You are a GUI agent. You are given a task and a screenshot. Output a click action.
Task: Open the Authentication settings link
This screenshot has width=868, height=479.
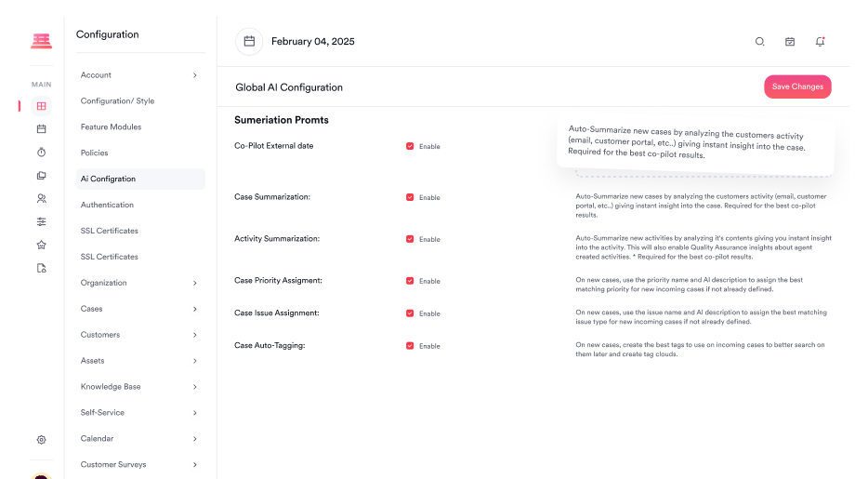[x=107, y=205]
